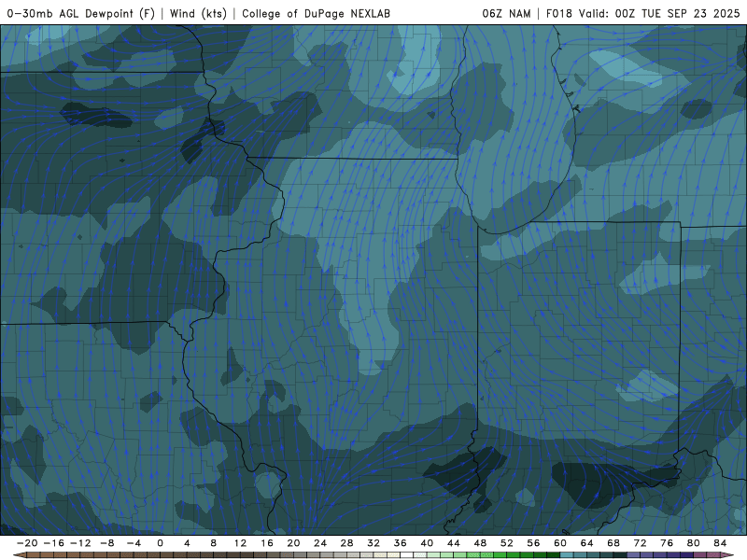Click the 32 legend value

pyautogui.click(x=373, y=543)
